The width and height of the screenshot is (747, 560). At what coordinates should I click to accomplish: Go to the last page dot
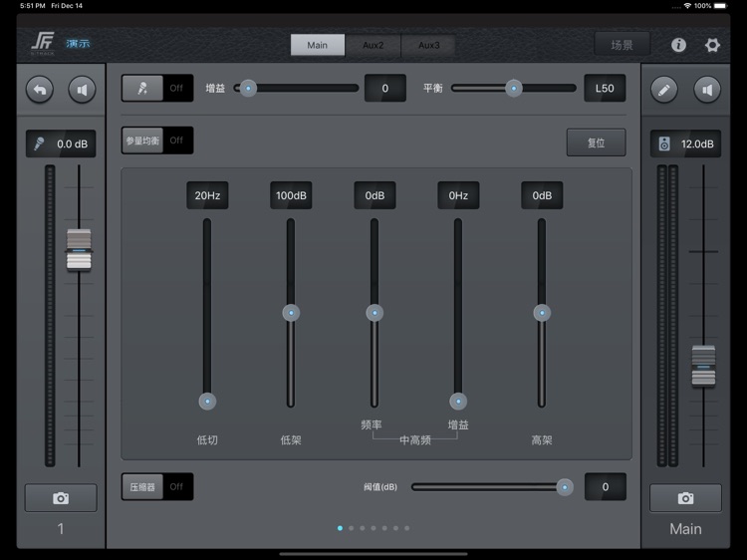406,528
